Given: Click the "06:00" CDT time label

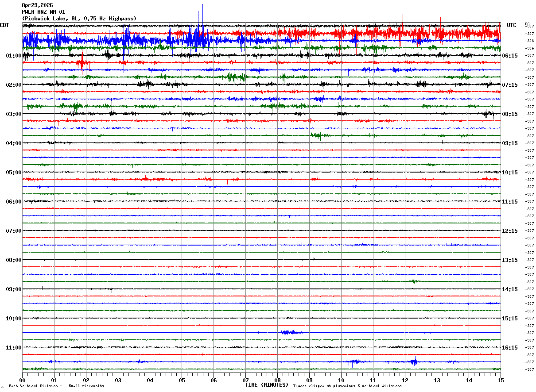Looking at the screenshot, I should (x=14, y=202).
